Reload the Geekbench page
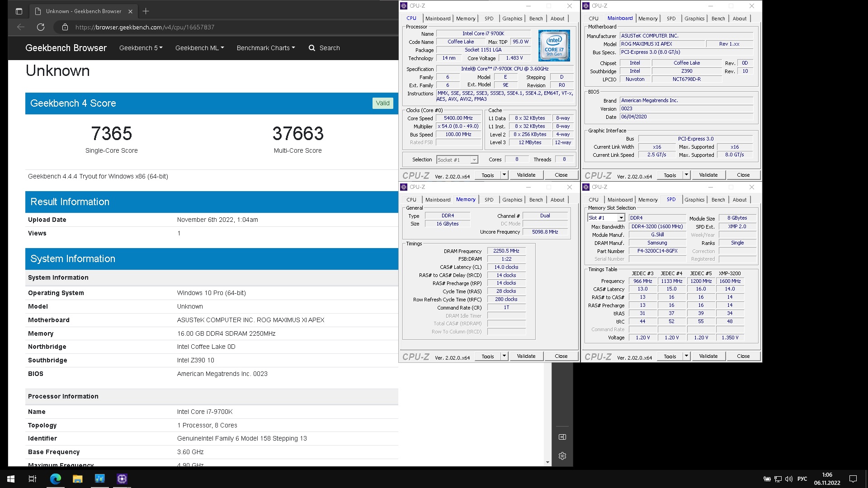This screenshot has height=488, width=868. tap(41, 27)
